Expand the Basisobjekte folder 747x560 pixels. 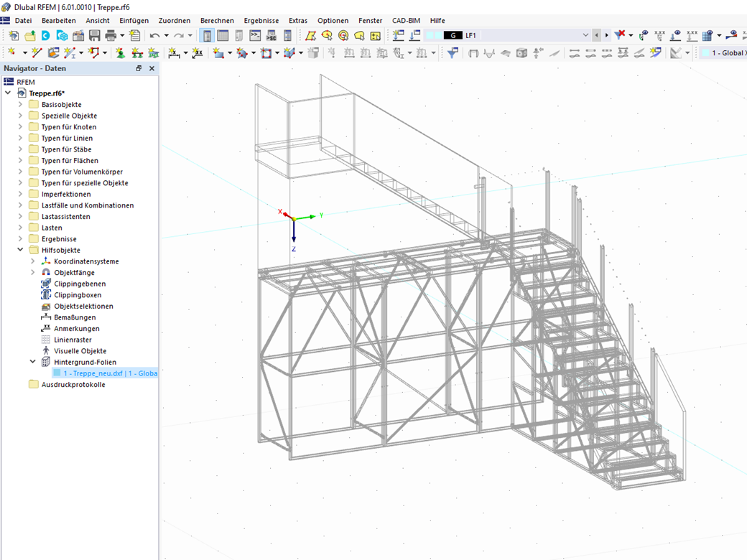click(20, 104)
